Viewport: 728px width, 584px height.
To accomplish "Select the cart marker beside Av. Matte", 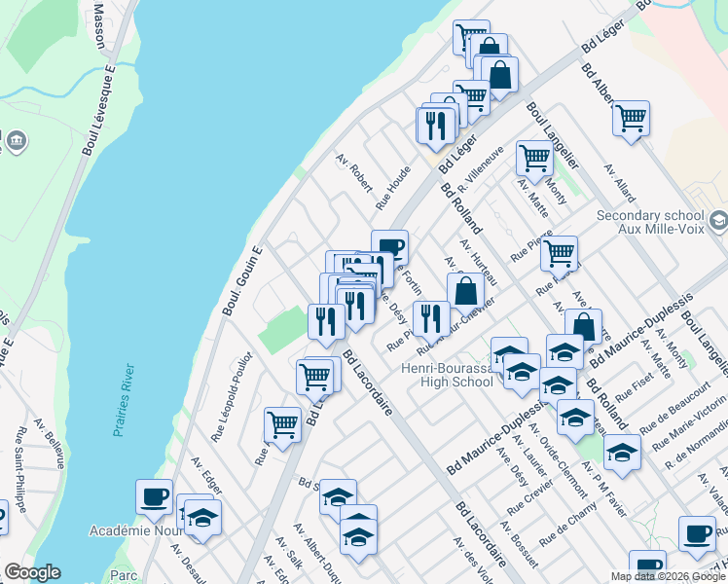I will click(534, 161).
